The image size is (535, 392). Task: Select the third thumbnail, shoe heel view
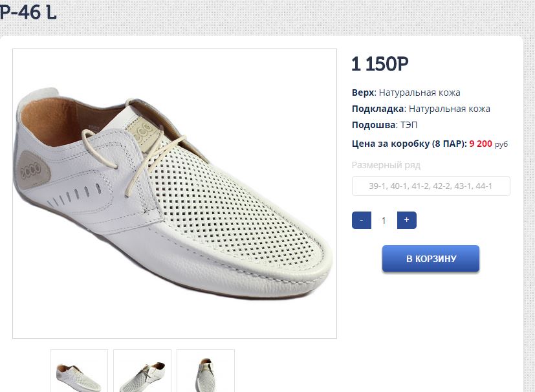(206, 371)
